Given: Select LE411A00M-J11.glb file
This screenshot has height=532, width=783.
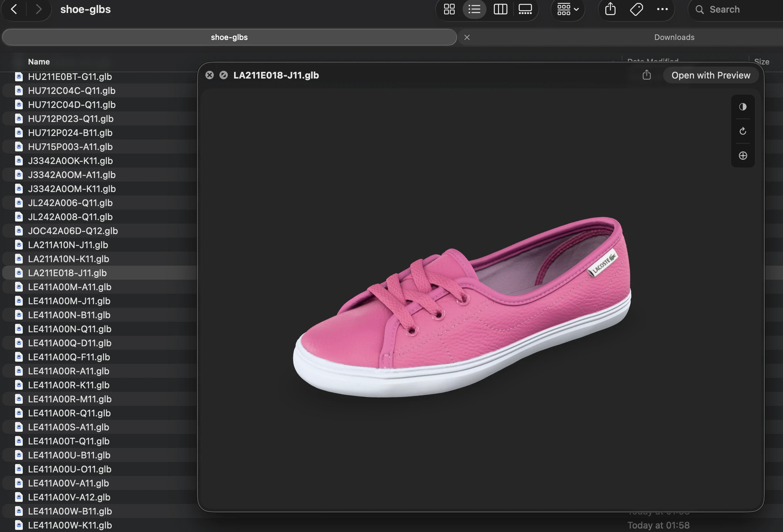Looking at the screenshot, I should pyautogui.click(x=69, y=301).
